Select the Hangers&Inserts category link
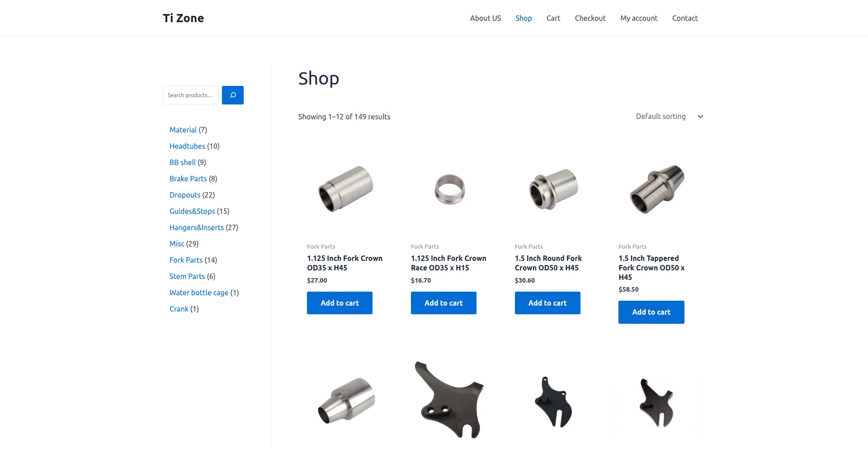Screen dimensions: 868x449 point(197,227)
